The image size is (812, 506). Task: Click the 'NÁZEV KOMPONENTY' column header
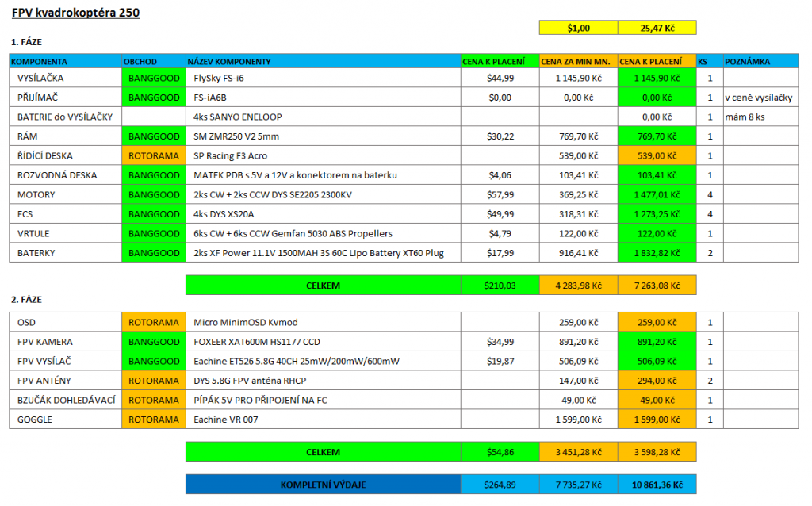pos(230,62)
